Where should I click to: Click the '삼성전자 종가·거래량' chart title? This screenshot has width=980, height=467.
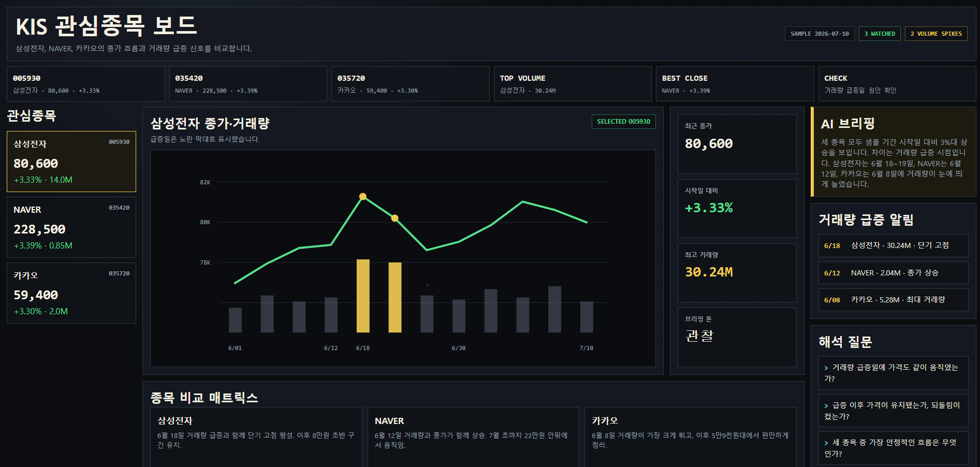click(210, 123)
